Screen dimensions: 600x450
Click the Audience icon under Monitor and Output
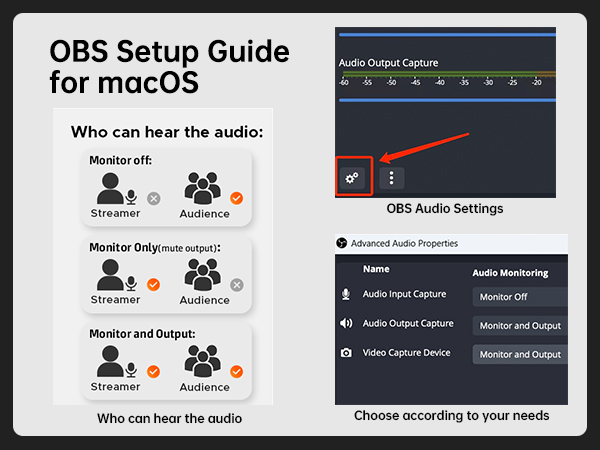(x=203, y=361)
